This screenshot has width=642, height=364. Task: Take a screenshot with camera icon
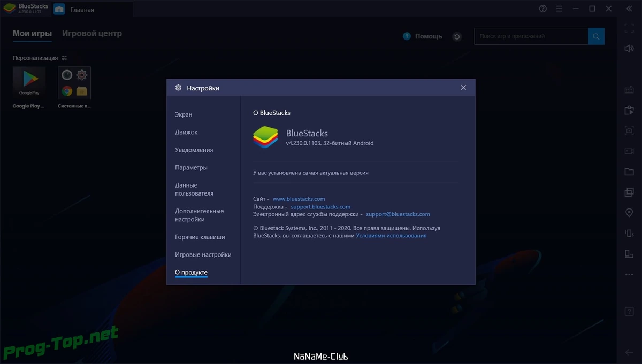(629, 130)
